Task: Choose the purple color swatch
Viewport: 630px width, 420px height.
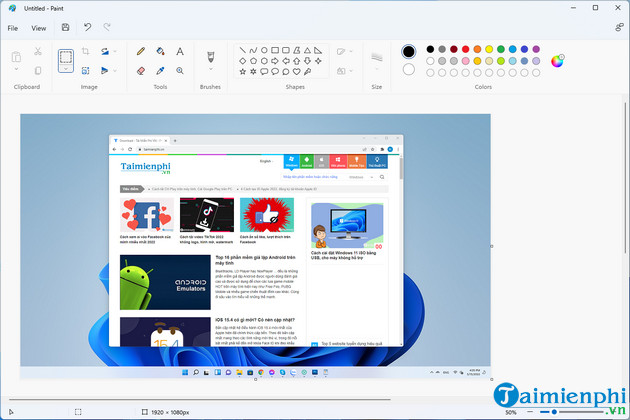Action: 536,49
